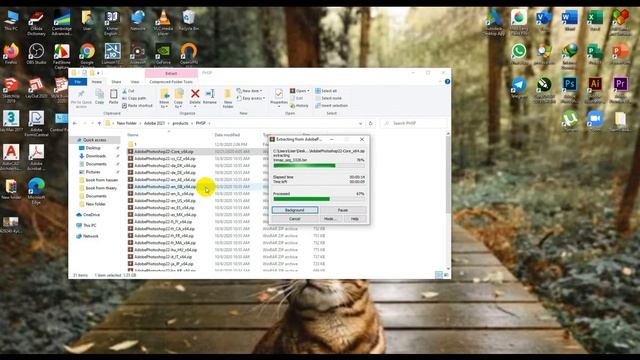Click the Adobe 2021 breadcrumb
The width and height of the screenshot is (640, 360).
[x=154, y=123]
